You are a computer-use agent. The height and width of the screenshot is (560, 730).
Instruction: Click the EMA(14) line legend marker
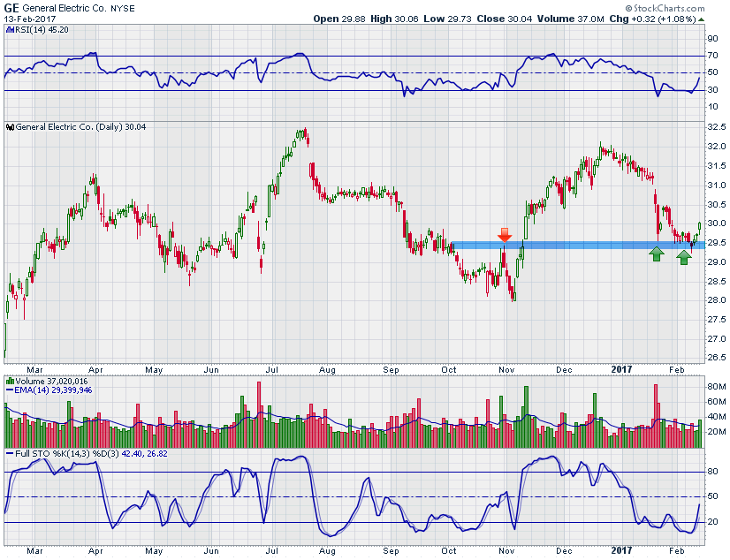10,390
